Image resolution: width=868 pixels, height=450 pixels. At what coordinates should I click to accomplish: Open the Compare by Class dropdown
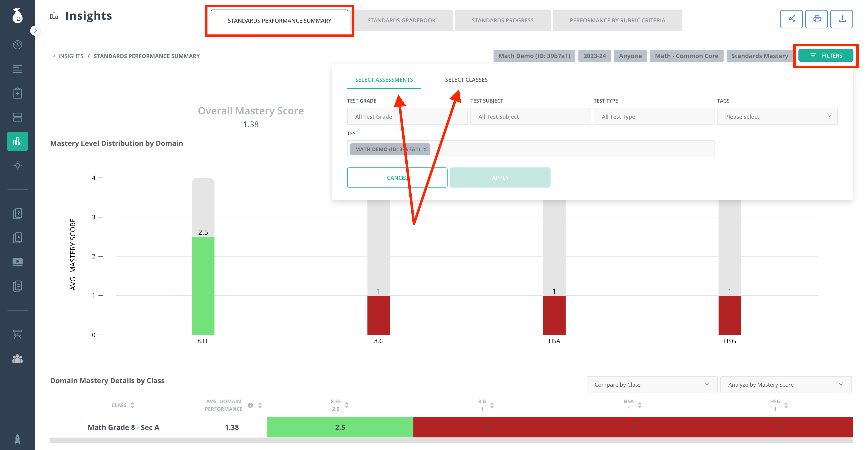[652, 385]
